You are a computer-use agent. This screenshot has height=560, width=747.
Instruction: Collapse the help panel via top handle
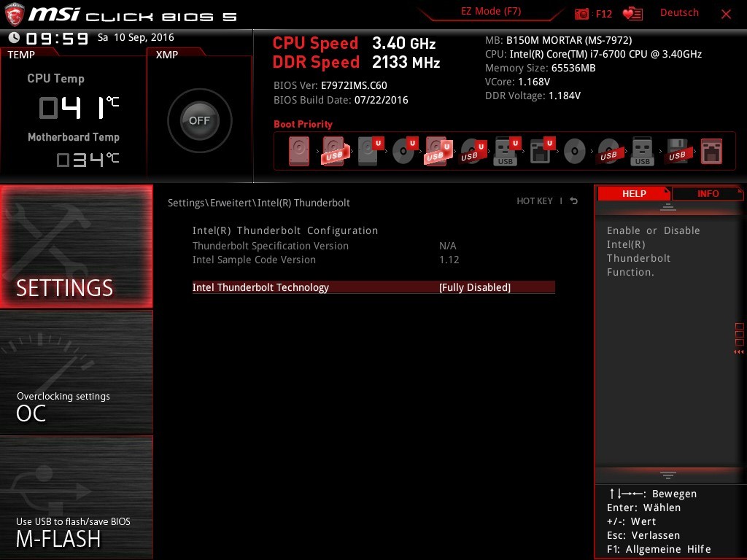tap(668, 206)
